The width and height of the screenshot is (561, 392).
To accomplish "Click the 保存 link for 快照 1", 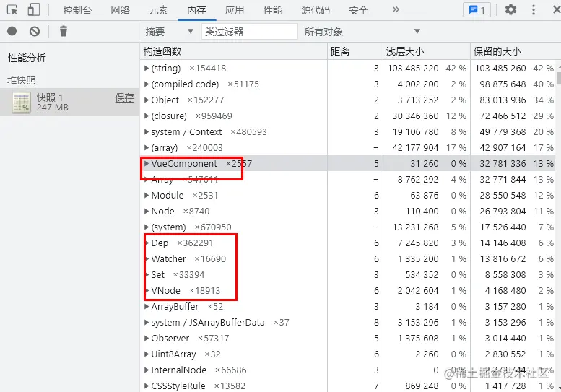I will [124, 97].
